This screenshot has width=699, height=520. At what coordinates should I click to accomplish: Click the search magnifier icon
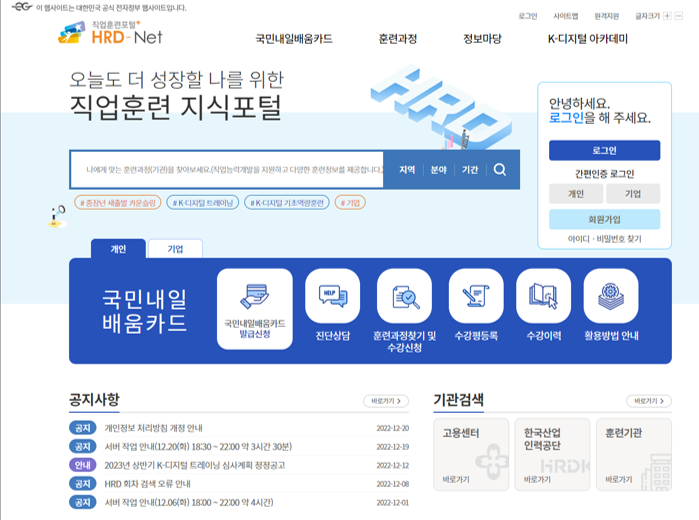500,169
